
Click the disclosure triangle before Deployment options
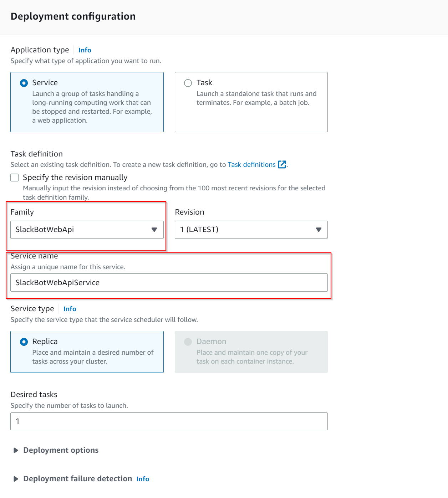[x=15, y=450]
